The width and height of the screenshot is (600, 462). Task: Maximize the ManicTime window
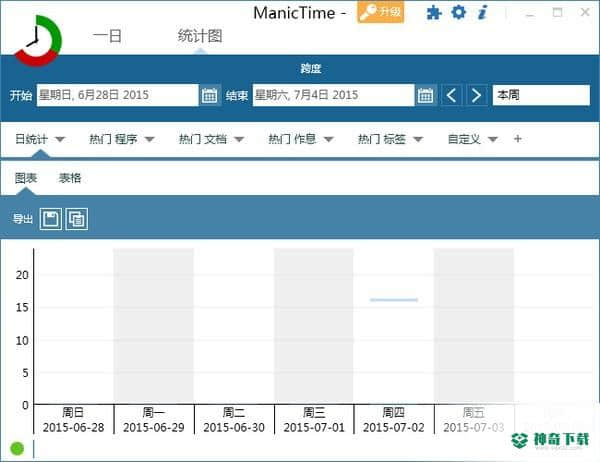[x=558, y=13]
